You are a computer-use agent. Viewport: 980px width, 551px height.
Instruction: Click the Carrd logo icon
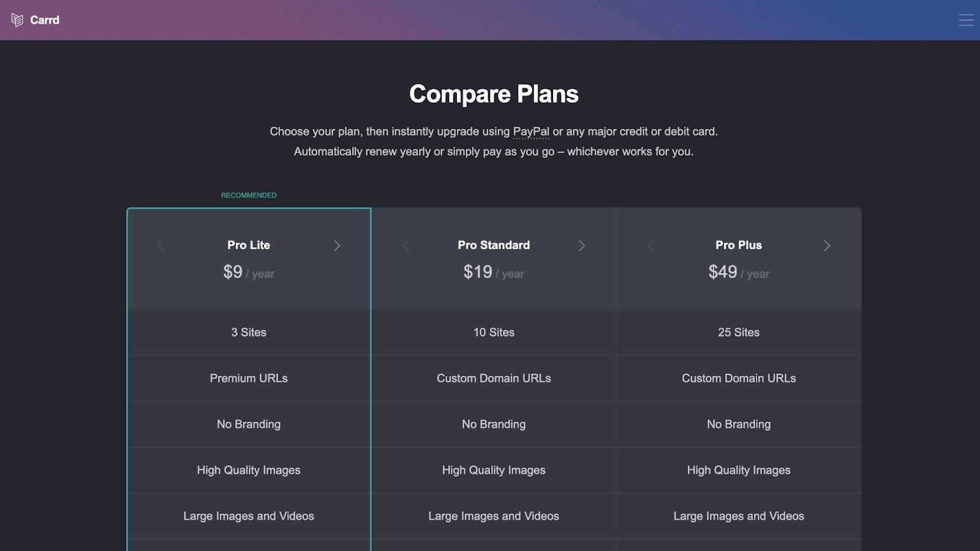click(17, 20)
